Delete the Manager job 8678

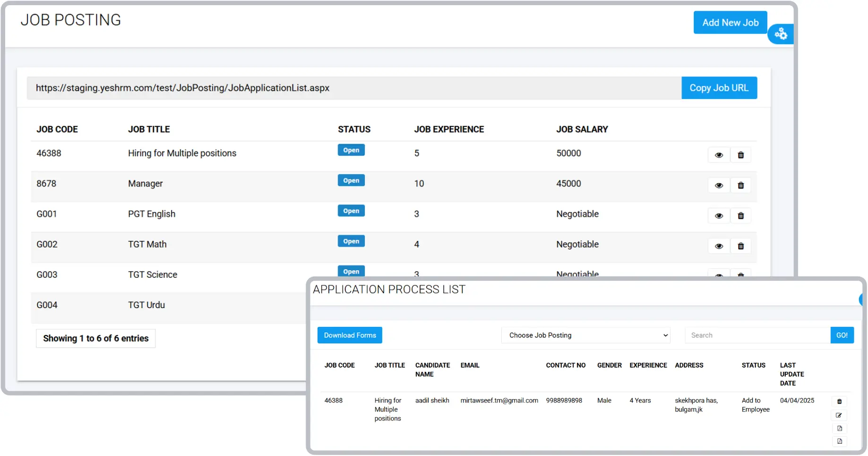tap(740, 185)
